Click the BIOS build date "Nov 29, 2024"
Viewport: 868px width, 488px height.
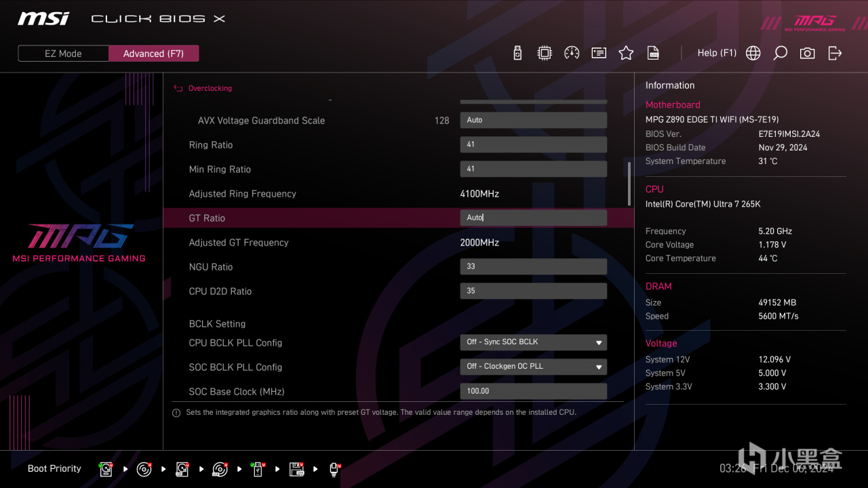[x=783, y=148]
